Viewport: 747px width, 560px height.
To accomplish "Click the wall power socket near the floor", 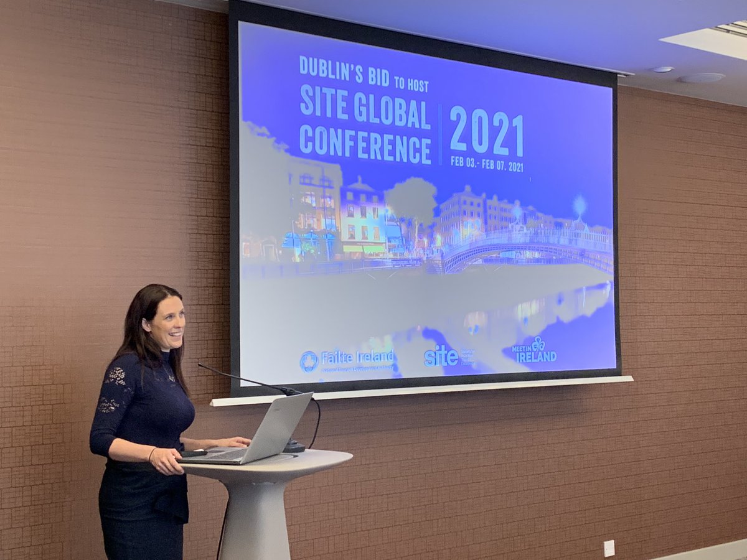I will 609,548.
